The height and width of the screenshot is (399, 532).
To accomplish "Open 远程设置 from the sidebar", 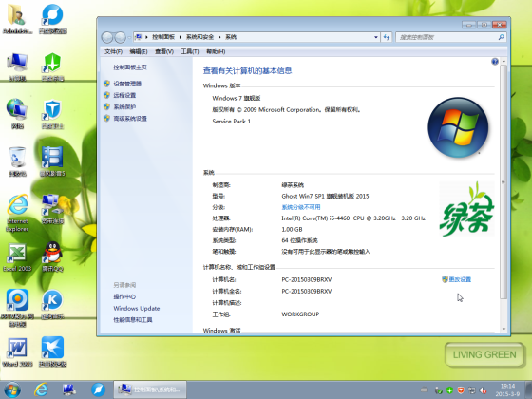I will point(124,95).
